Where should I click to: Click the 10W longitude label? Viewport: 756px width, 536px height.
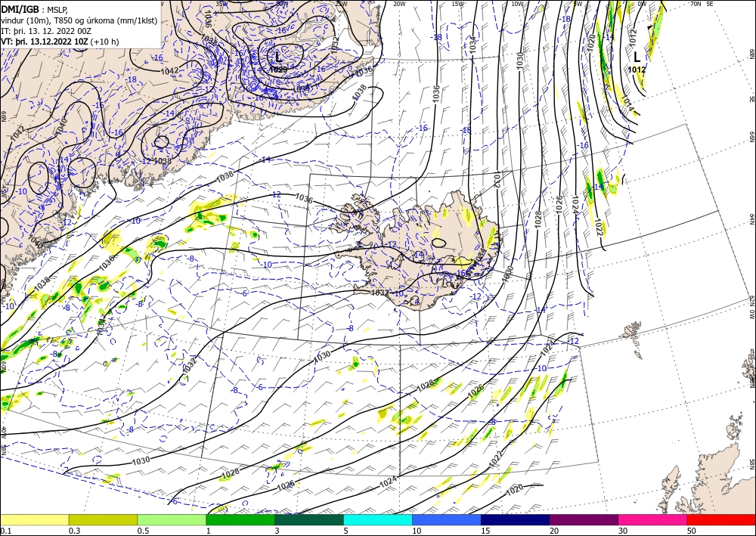[x=517, y=4]
